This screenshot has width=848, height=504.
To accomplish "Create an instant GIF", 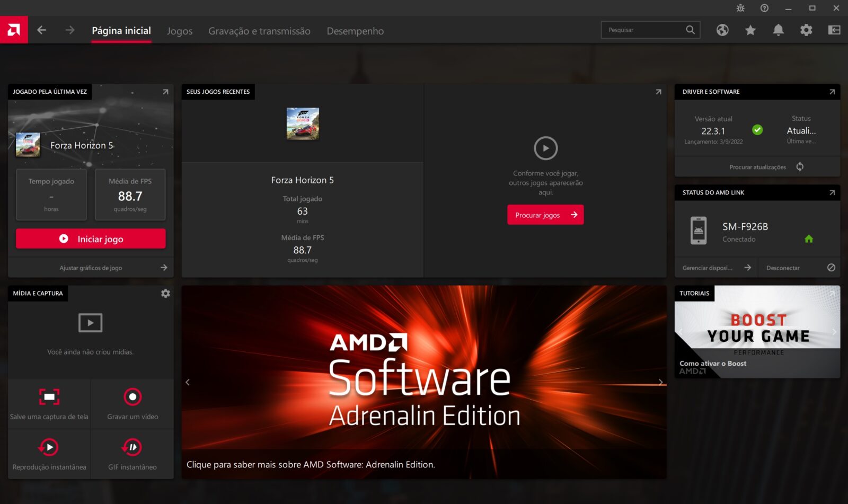I will (132, 447).
